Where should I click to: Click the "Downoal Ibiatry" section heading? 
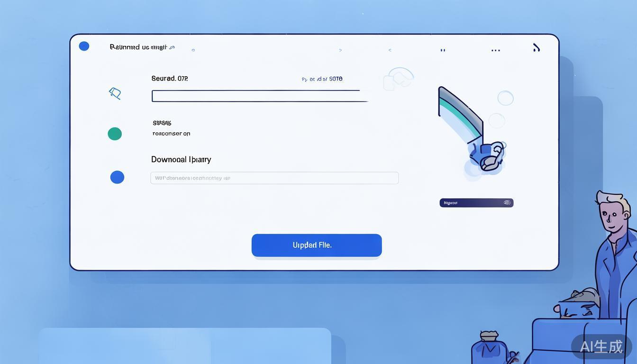[x=181, y=160]
